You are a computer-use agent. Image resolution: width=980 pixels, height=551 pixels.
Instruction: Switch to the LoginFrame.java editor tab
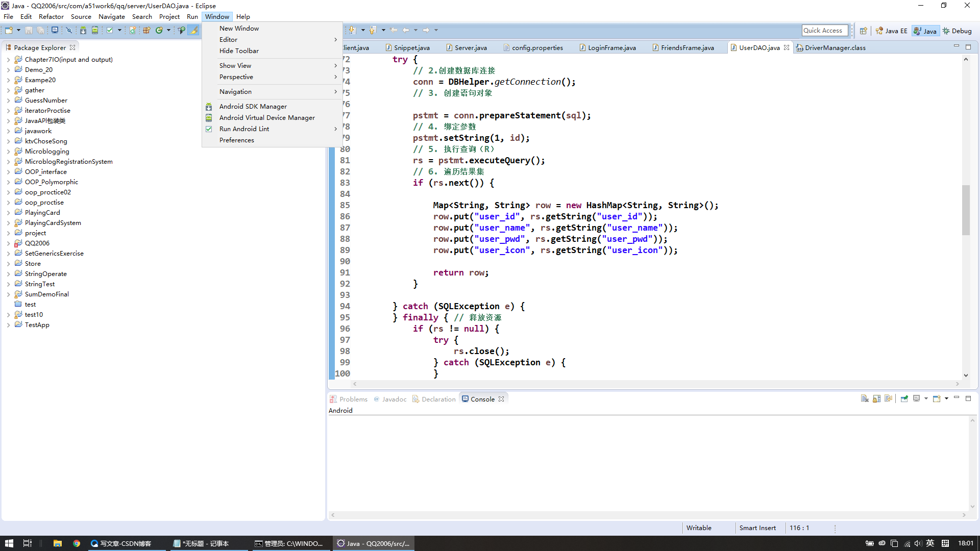(x=611, y=48)
